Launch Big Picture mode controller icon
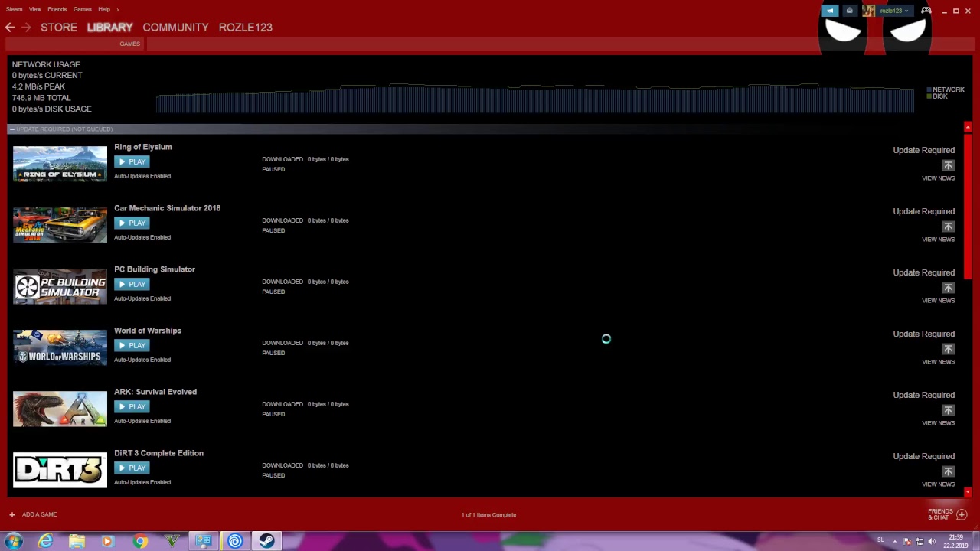This screenshot has height=551, width=980. tap(926, 11)
